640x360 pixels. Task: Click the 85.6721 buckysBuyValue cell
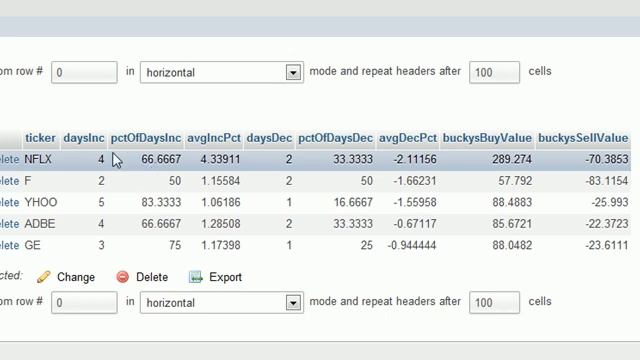pyautogui.click(x=512, y=224)
